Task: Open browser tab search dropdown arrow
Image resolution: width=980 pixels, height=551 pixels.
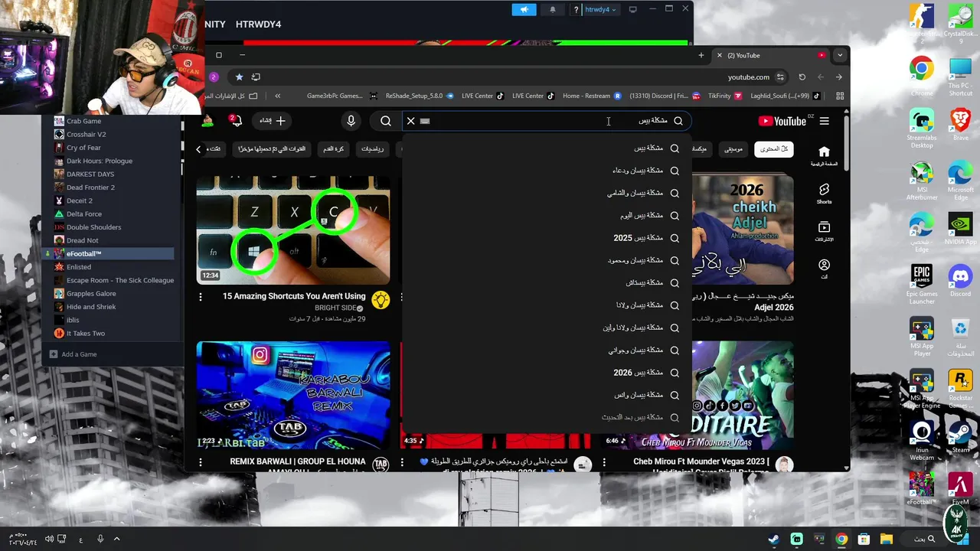Action: tap(840, 55)
